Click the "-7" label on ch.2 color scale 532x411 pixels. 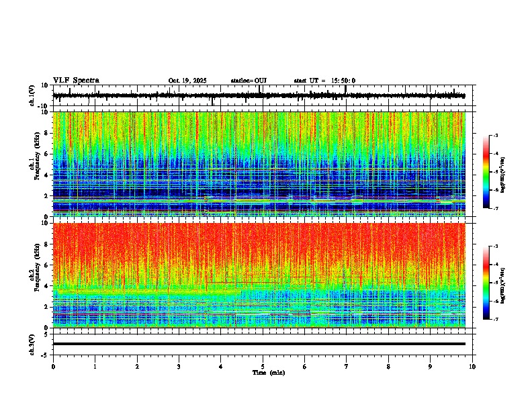pos(495,319)
